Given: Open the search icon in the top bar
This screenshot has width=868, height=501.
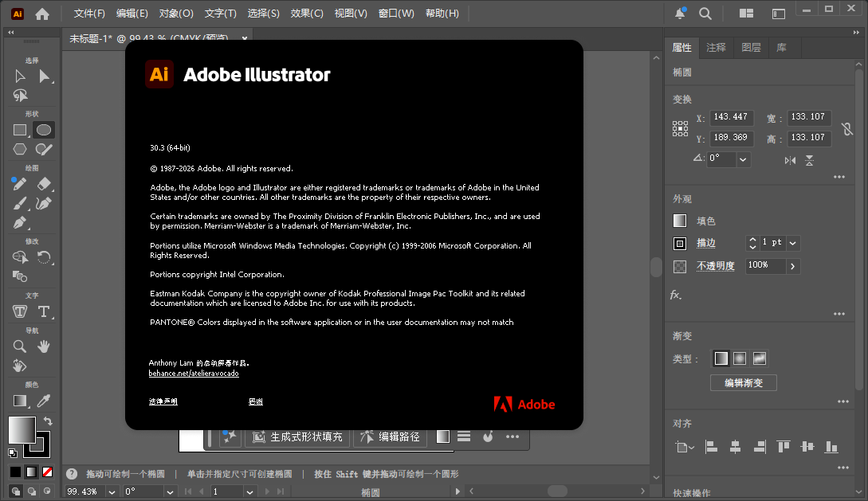Looking at the screenshot, I should click(705, 14).
